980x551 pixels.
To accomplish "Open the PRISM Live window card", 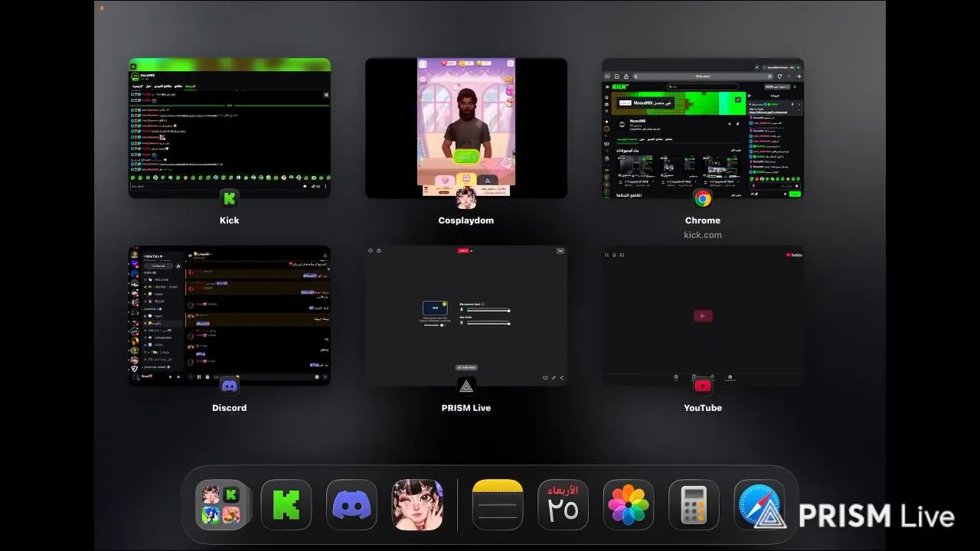I will point(466,315).
